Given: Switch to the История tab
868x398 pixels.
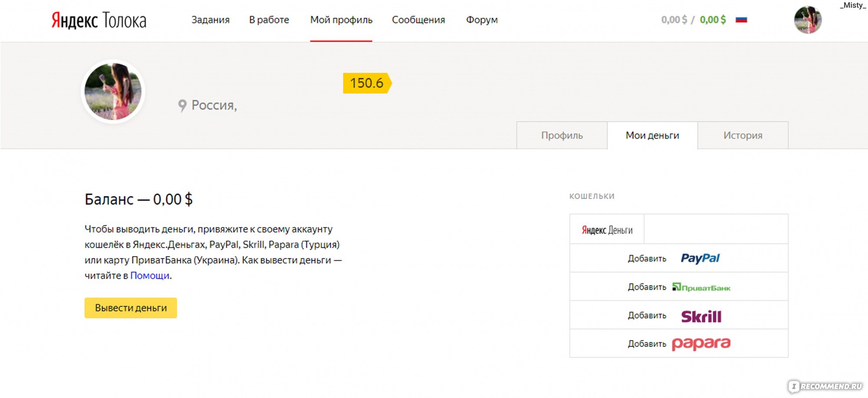Looking at the screenshot, I should pos(743,135).
